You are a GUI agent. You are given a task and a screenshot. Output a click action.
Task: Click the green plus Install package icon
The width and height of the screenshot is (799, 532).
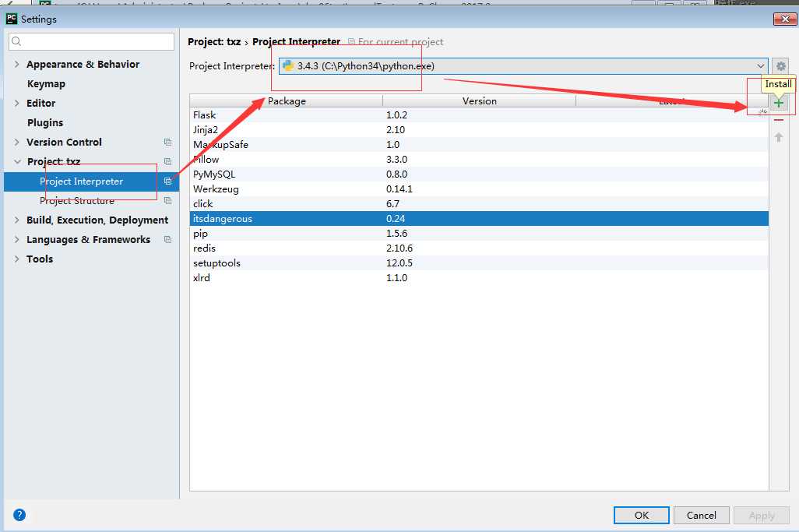point(779,104)
